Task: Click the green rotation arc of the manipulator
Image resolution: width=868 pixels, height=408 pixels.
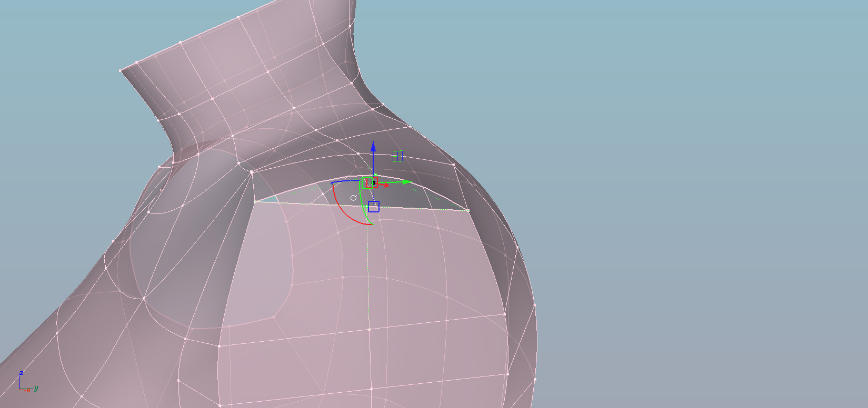Action: coord(363,203)
